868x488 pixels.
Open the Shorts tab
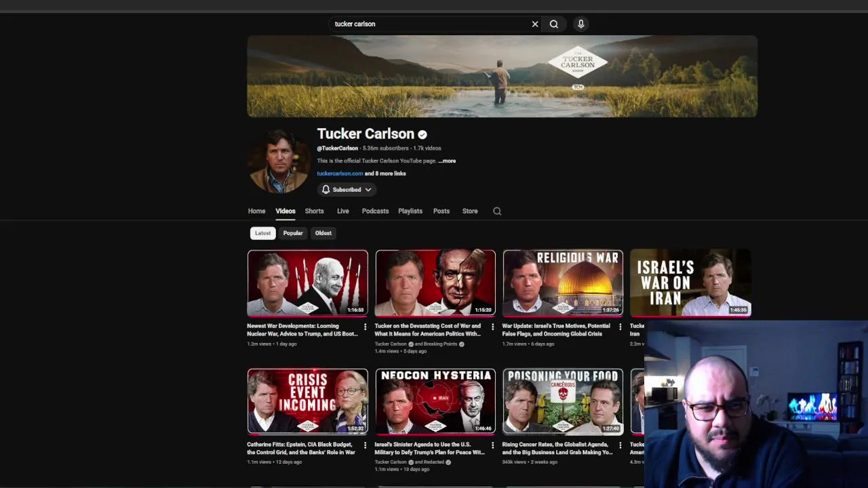click(x=314, y=211)
